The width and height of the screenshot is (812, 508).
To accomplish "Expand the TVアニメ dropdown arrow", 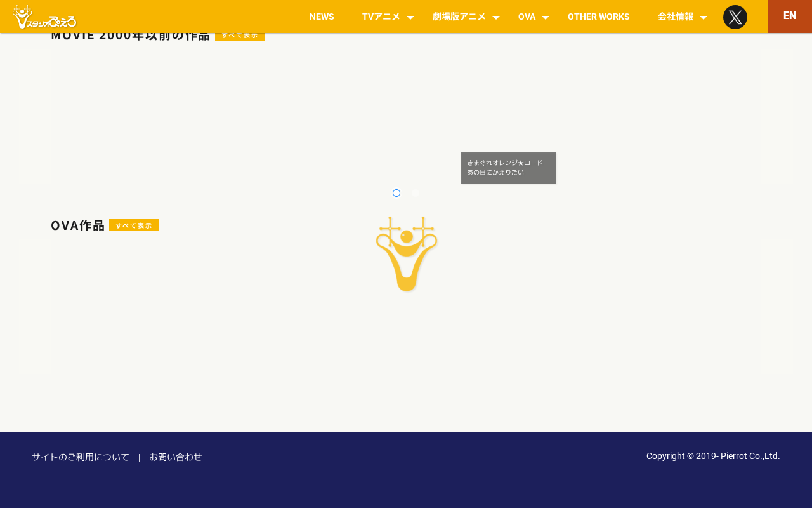I will [410, 17].
